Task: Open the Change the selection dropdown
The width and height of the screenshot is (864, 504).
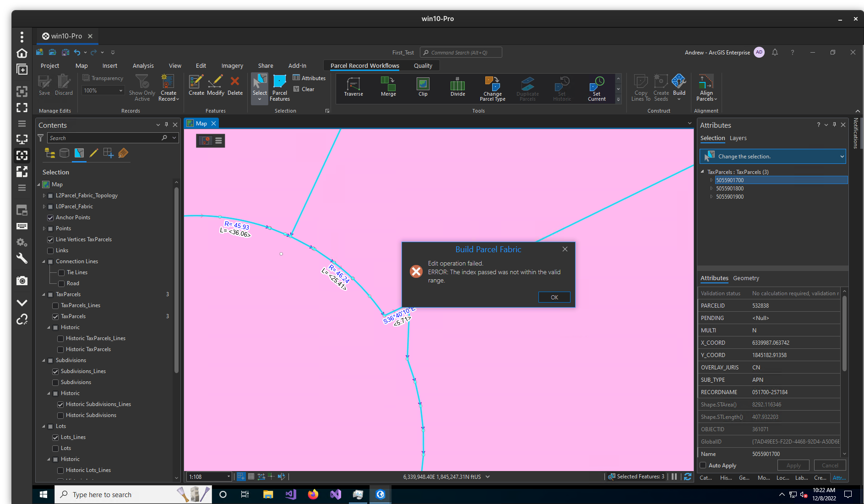Action: (772, 156)
